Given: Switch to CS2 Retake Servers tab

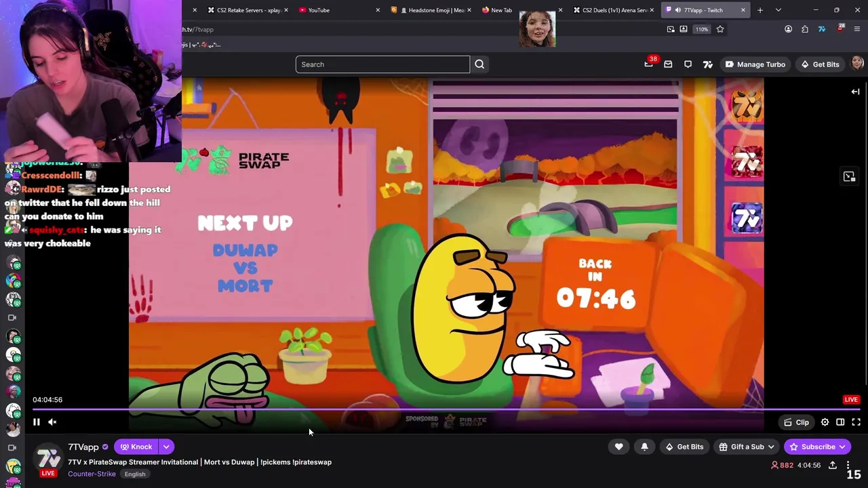Looking at the screenshot, I should 248,10.
